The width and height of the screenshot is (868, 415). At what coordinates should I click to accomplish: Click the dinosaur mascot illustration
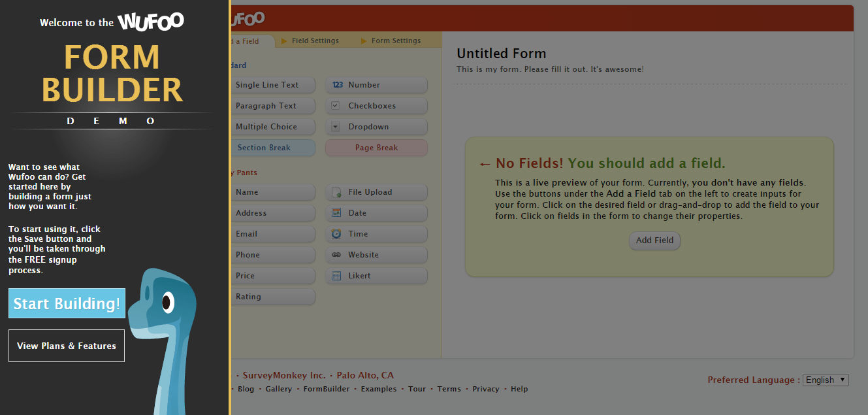point(163,340)
